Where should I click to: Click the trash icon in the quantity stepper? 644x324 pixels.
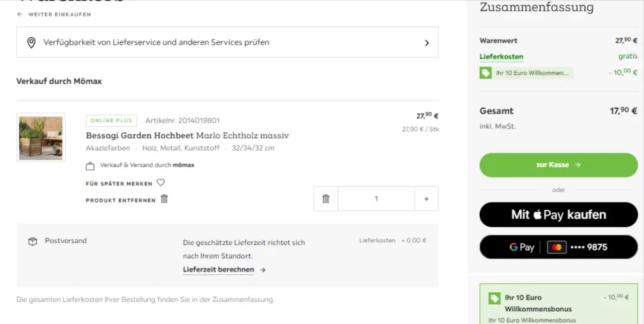[x=326, y=199]
